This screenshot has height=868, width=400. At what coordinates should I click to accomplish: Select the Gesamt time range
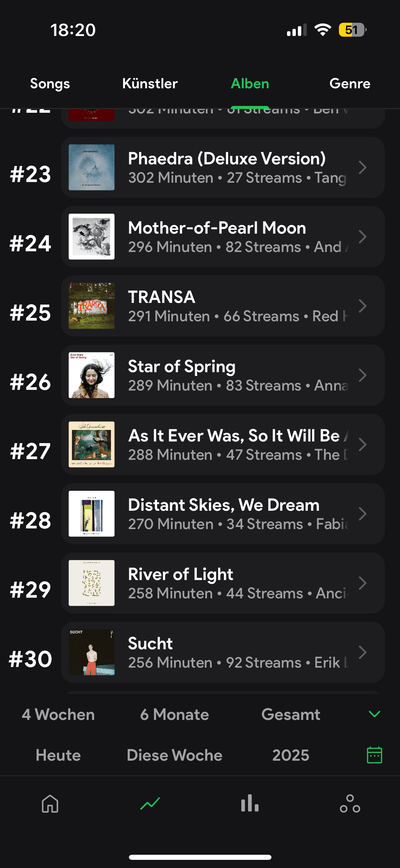291,714
